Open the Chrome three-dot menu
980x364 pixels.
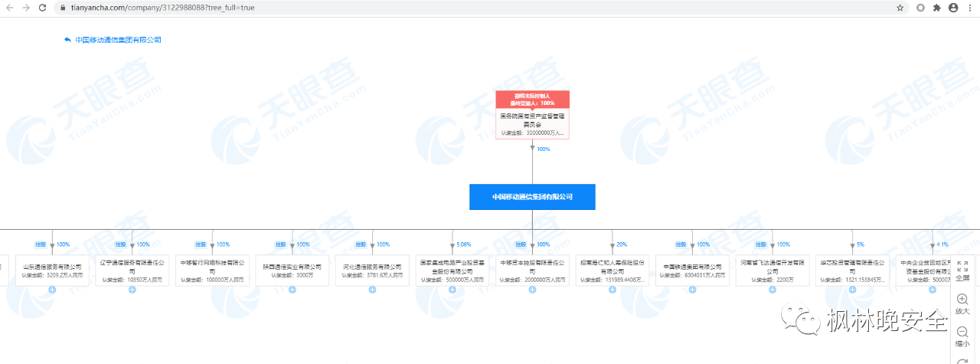pos(969,7)
